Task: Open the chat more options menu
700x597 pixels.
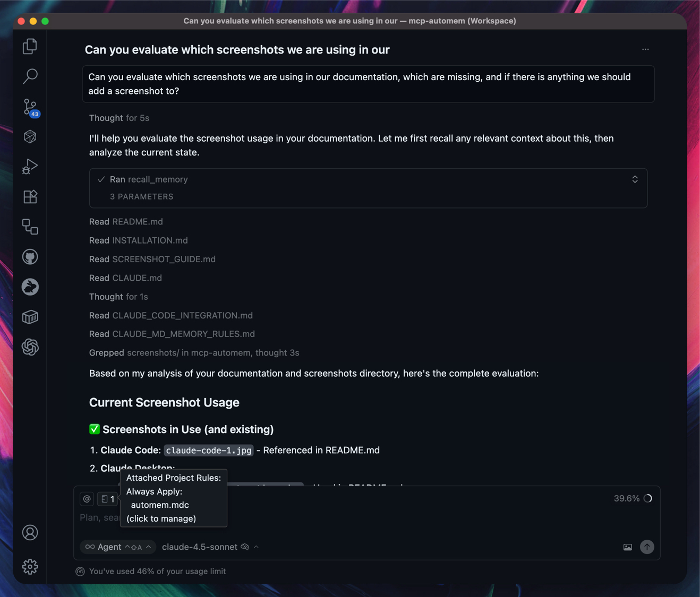Action: point(645,49)
